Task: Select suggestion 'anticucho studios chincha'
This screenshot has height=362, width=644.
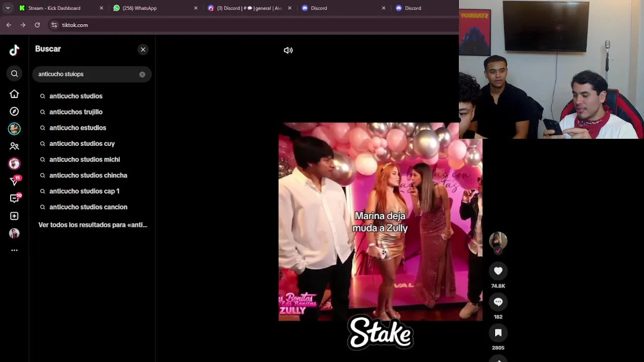Action: (88, 175)
